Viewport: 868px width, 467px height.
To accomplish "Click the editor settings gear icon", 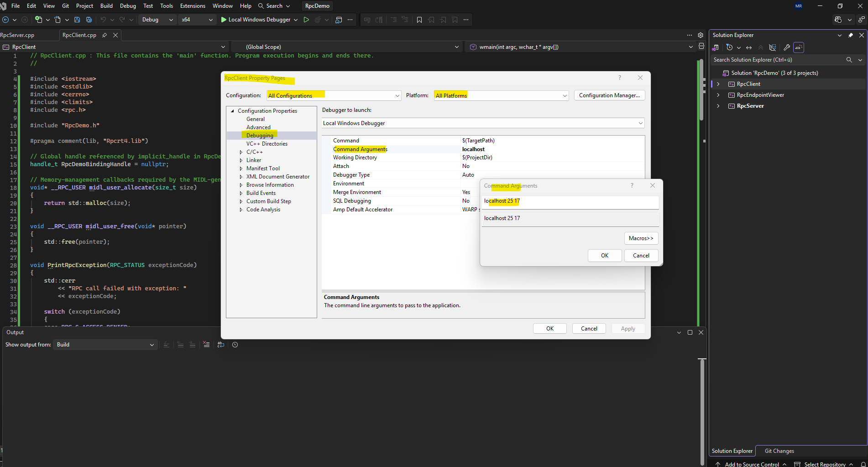I will coord(701,35).
